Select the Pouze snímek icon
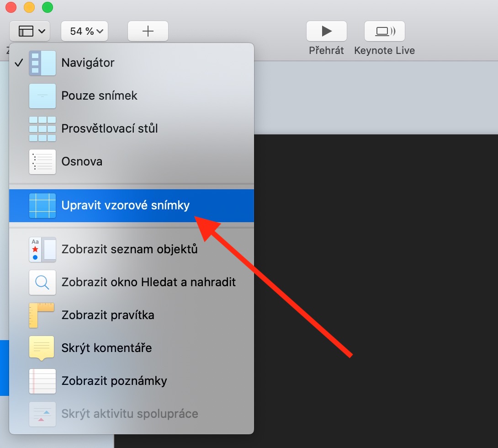 (42, 96)
